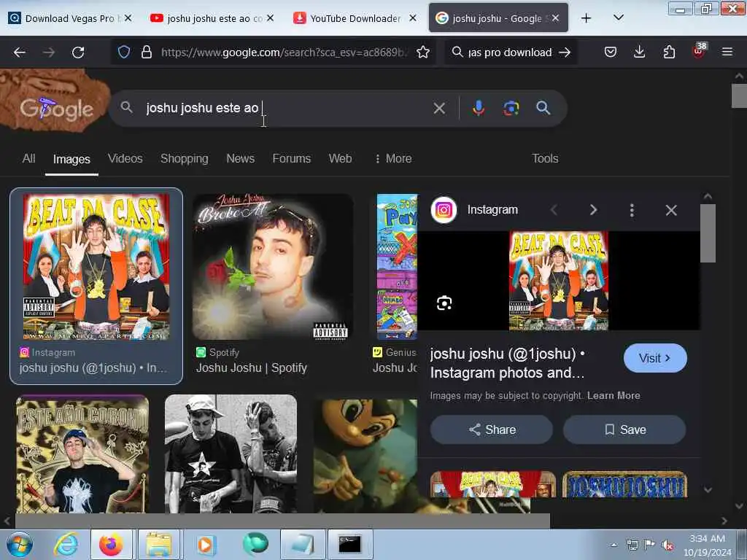Image resolution: width=747 pixels, height=560 pixels.
Task: Launch Internet Explorer from the taskbar
Action: pyautogui.click(x=66, y=544)
